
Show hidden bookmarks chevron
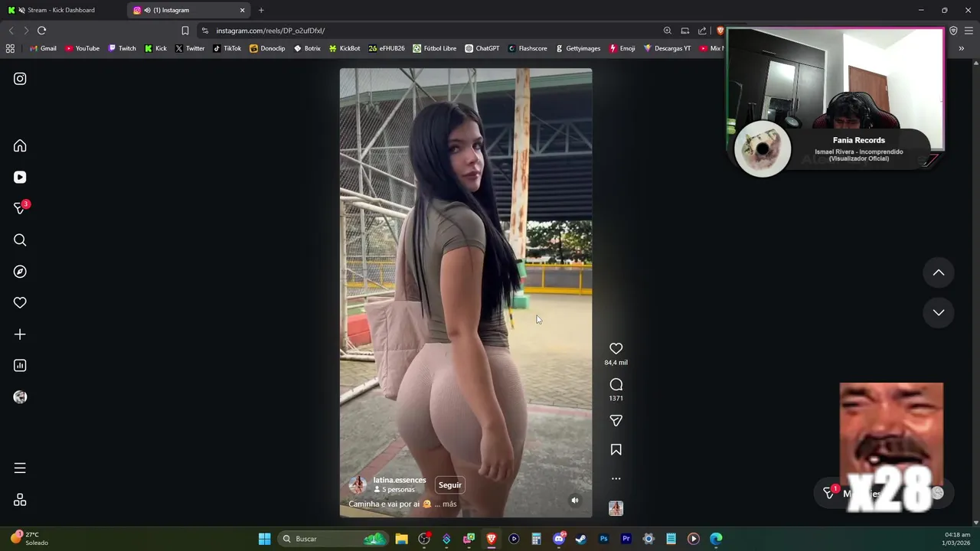(x=961, y=48)
